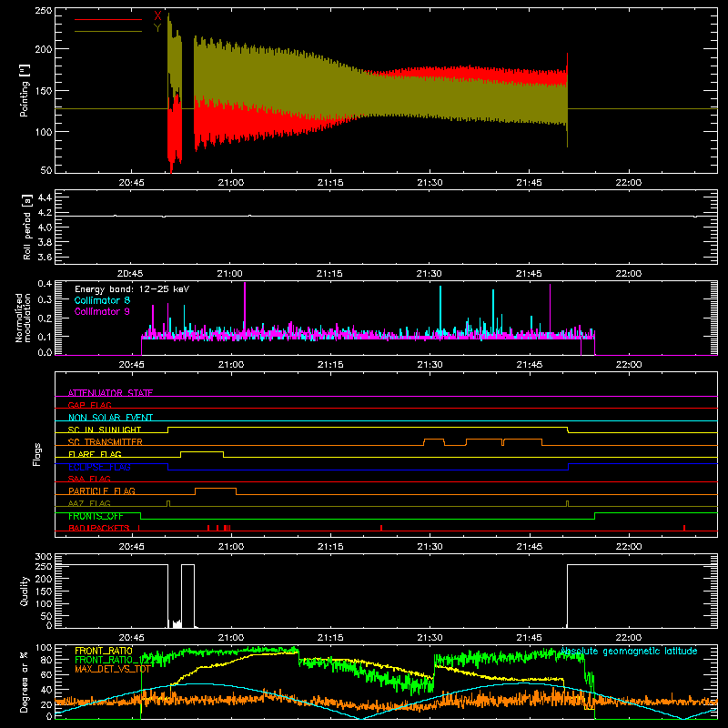Click 21:15 under the Flags plot
This screenshot has height=728, width=728.
click(330, 547)
